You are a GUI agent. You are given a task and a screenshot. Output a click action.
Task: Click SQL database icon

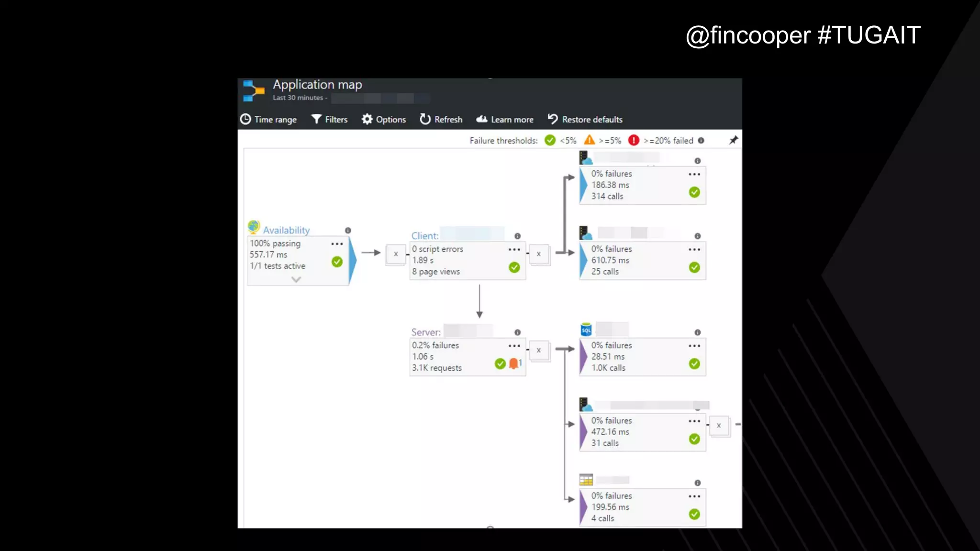pos(586,330)
